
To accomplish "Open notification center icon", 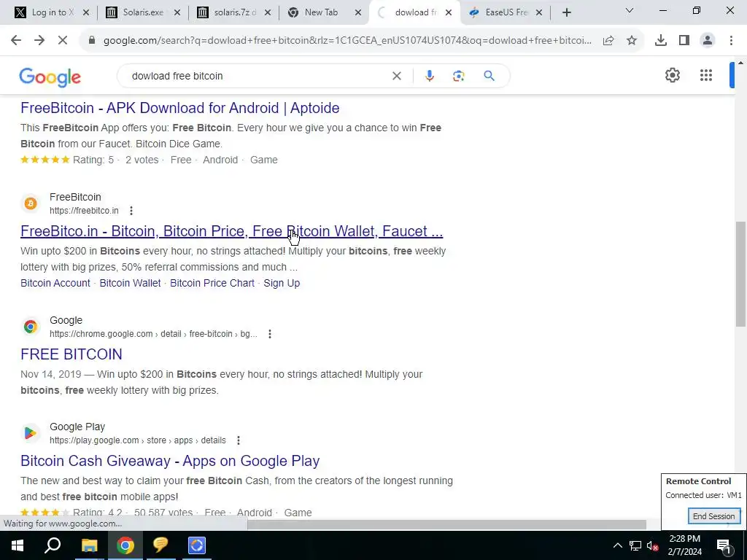I will 723,545.
